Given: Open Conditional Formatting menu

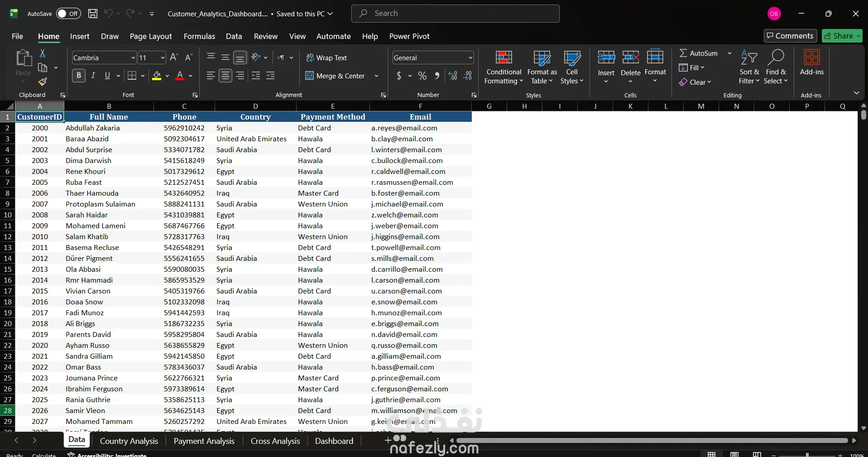Looking at the screenshot, I should [x=504, y=67].
